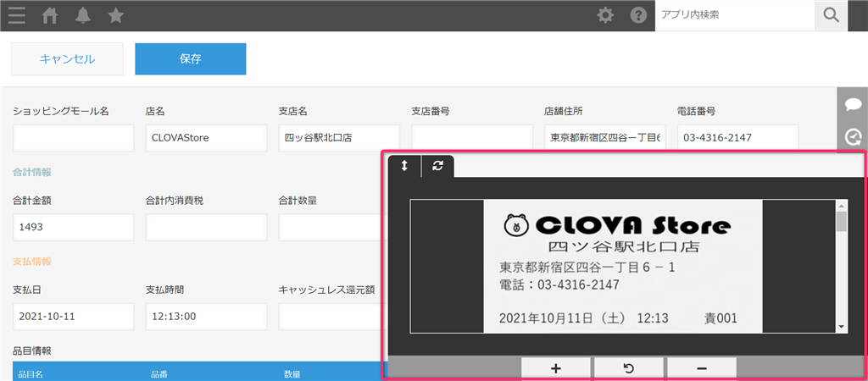
Task: Open the hamburger main menu
Action: 17,16
